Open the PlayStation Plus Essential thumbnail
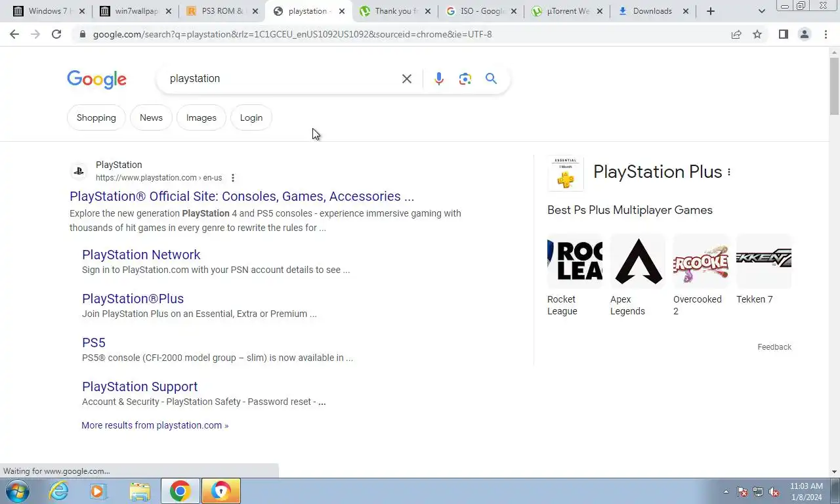Viewport: 840px width, 504px height. (x=565, y=173)
